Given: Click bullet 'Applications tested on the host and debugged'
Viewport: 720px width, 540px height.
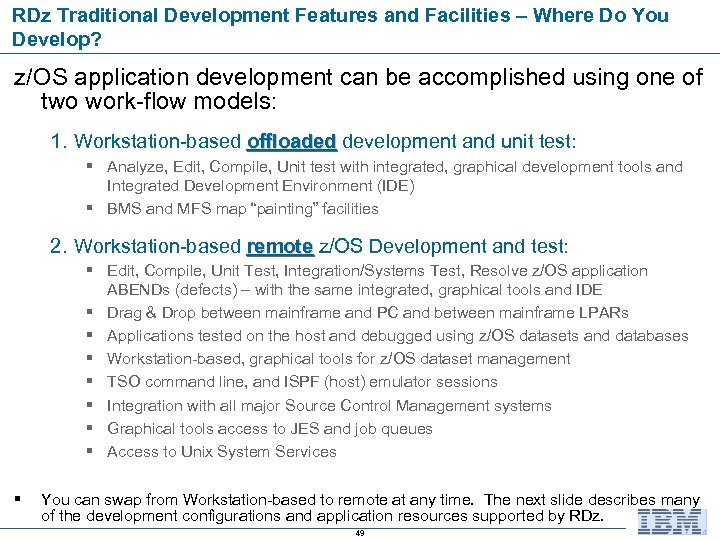Looking at the screenshot, I should coord(398,336).
